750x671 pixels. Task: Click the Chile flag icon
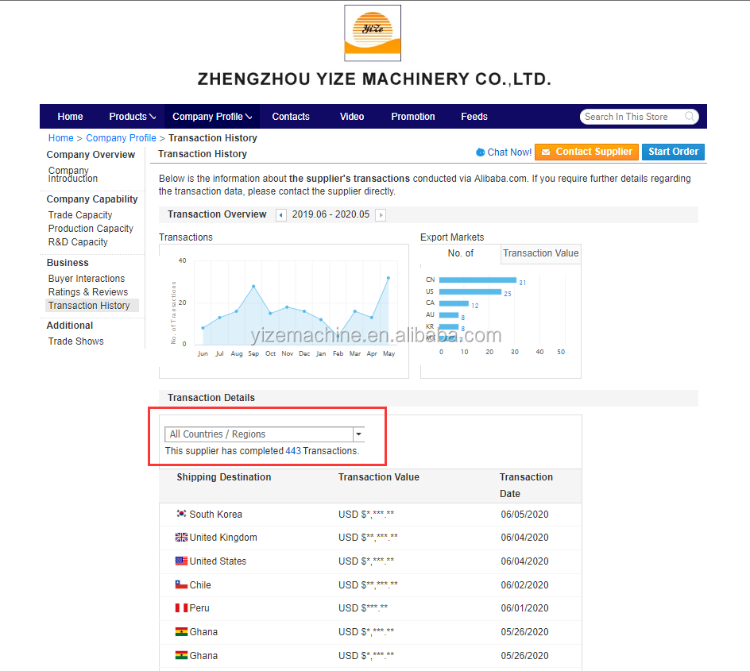(x=181, y=585)
